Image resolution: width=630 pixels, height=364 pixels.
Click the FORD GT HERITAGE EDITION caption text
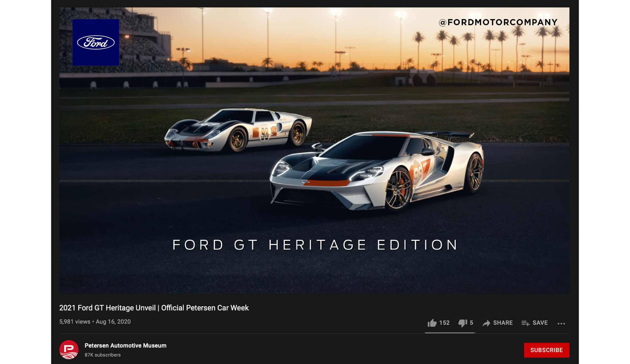[x=315, y=245]
